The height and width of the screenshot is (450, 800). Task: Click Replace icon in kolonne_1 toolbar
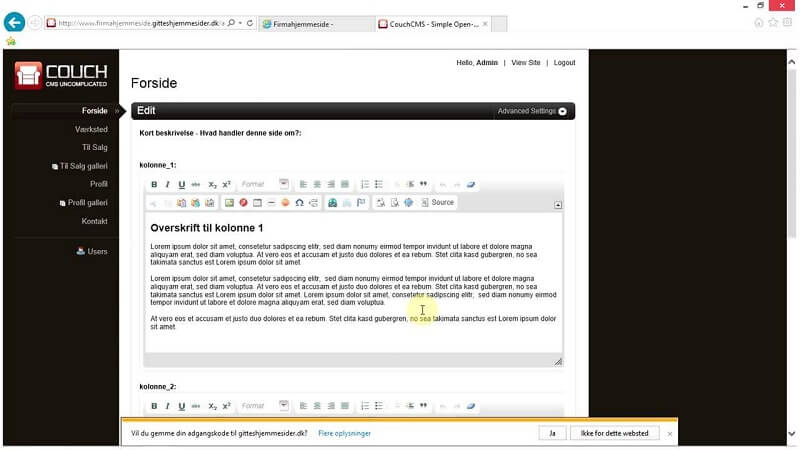(395, 203)
